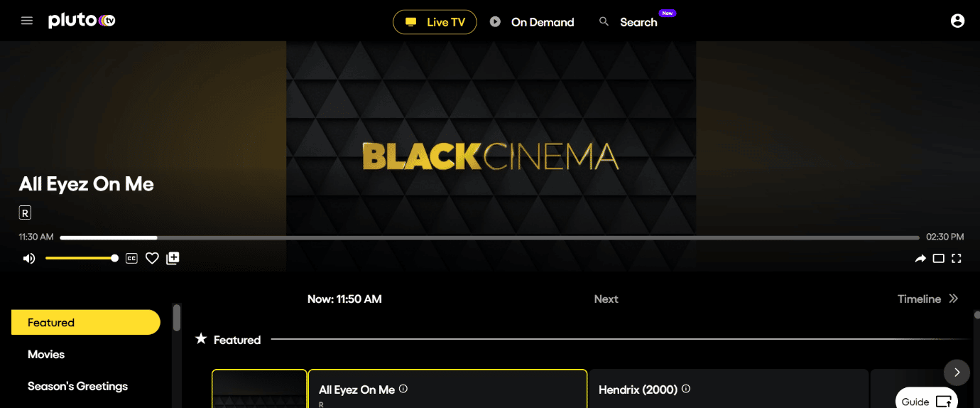Image resolution: width=980 pixels, height=408 pixels.
Task: Open the Guide button
Action: coord(926,401)
